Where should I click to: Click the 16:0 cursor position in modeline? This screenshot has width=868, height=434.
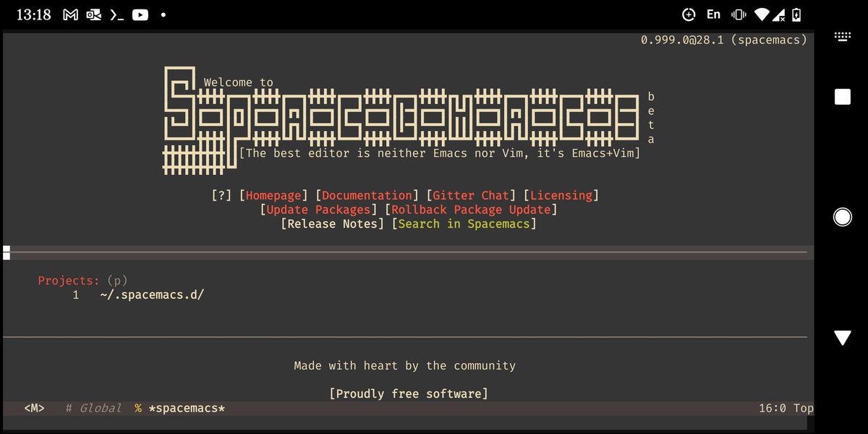coord(773,409)
